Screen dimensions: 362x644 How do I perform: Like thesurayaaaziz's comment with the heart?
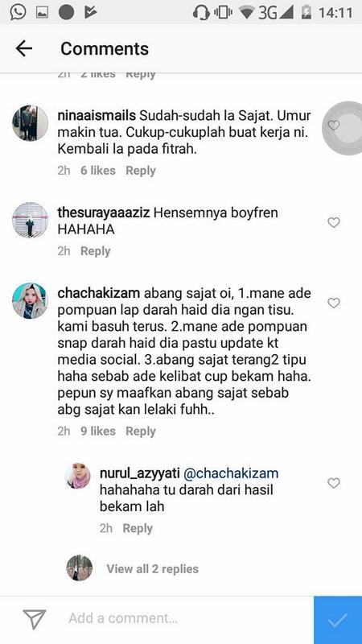coord(334,223)
